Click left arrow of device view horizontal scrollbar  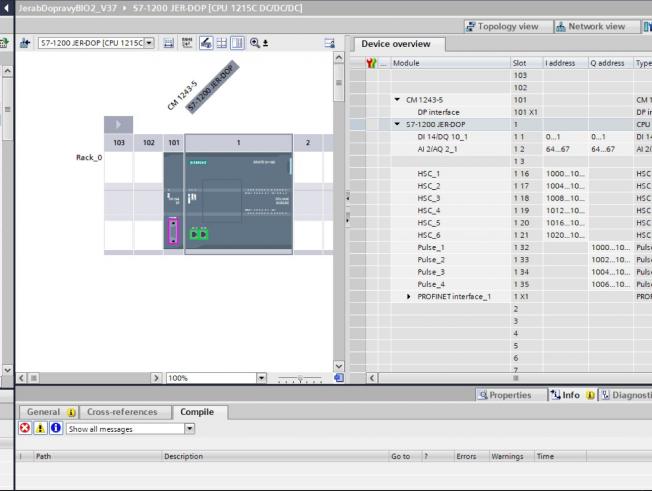coord(21,378)
